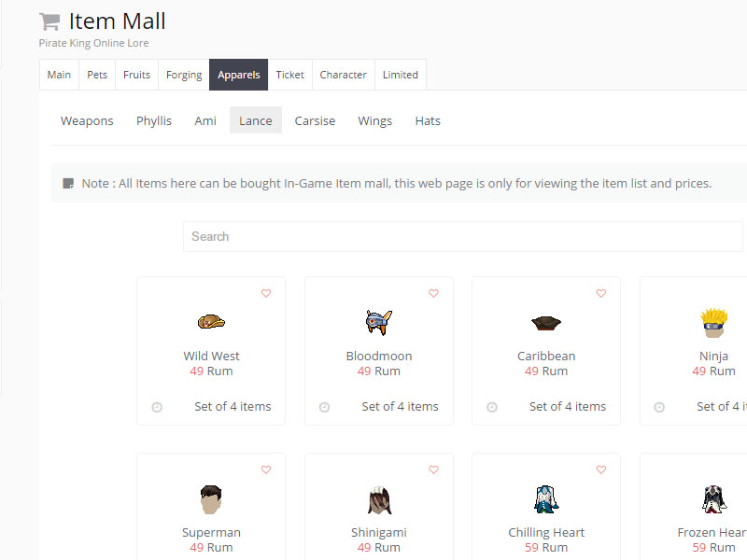The height and width of the screenshot is (560, 747).
Task: Click 'Set of 4 items' on Wild West card
Action: coord(233,406)
